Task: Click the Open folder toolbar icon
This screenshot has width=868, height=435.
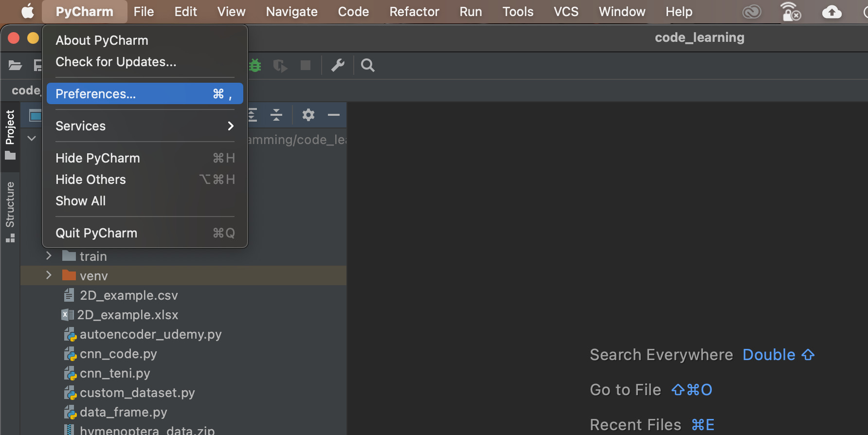Action: (16, 65)
